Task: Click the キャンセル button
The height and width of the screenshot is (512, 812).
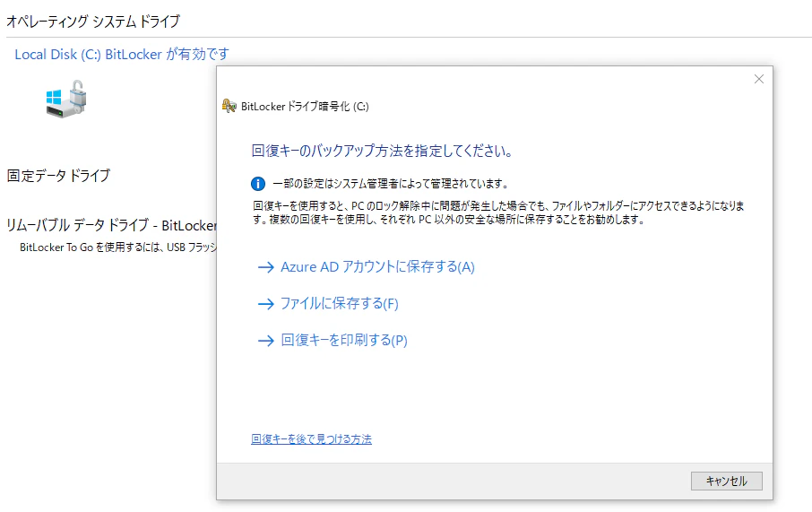Action: coord(727,481)
